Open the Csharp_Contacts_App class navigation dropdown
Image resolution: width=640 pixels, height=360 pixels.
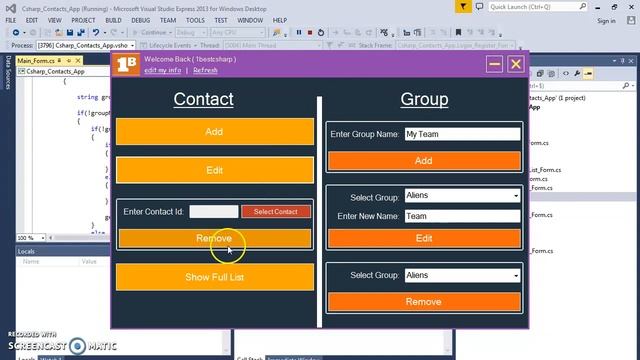click(x=63, y=71)
